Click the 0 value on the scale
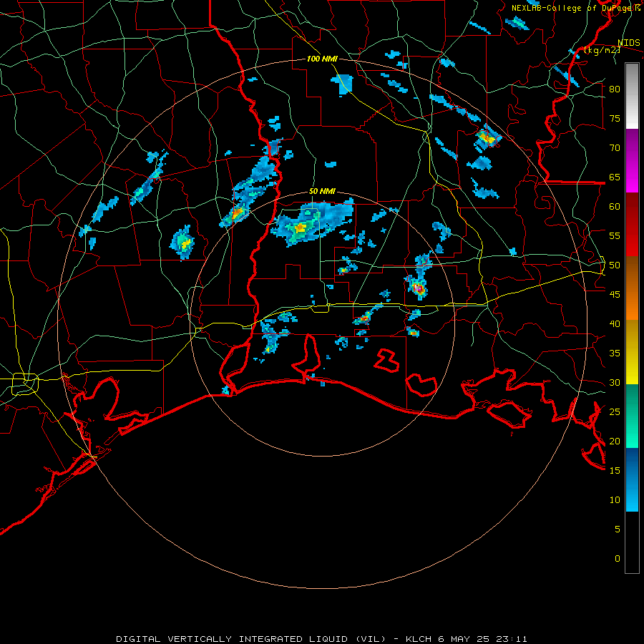Image resolution: width=644 pixels, height=644 pixels. click(x=618, y=559)
